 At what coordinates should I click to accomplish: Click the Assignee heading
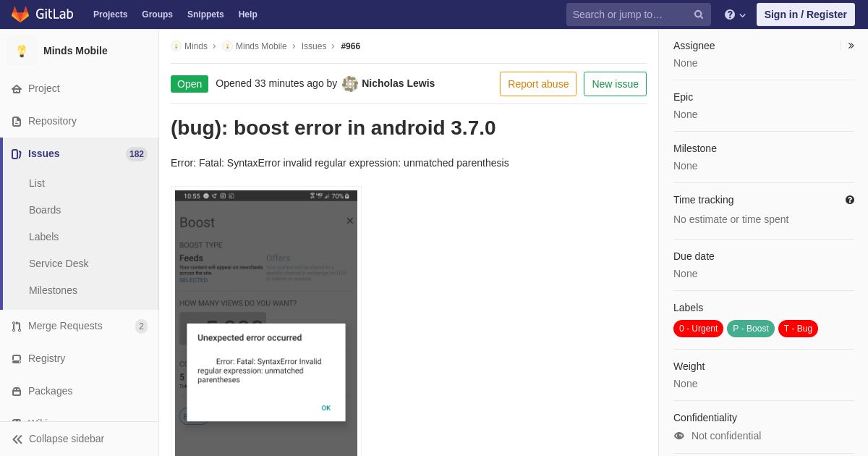pos(694,46)
